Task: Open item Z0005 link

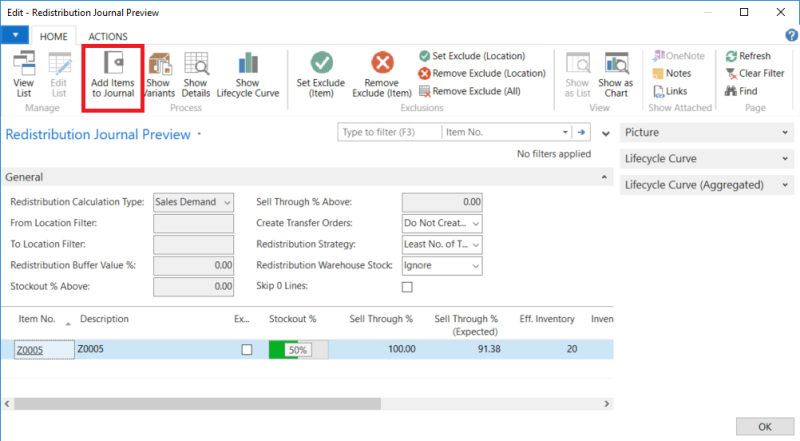Action: (31, 350)
